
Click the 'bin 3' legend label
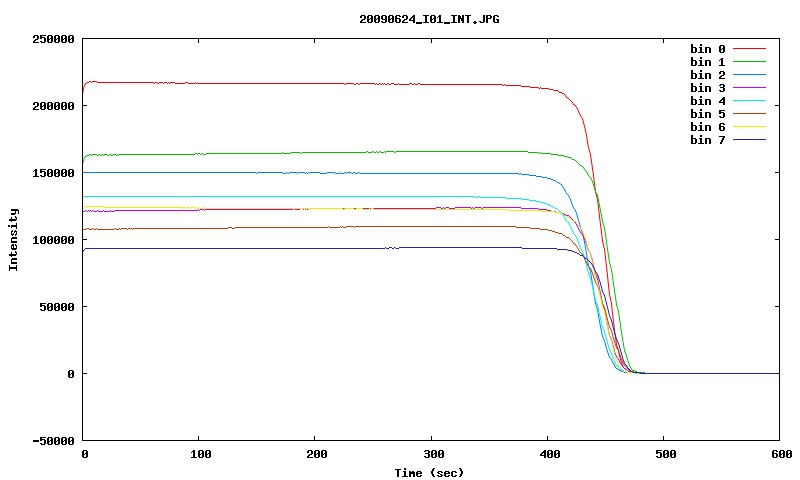pos(708,88)
